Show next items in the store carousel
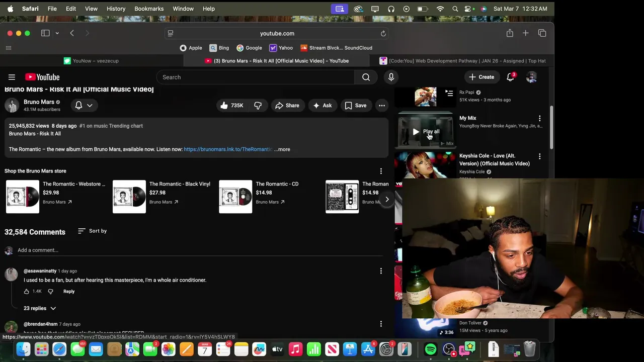The height and width of the screenshot is (362, 644). (x=387, y=200)
